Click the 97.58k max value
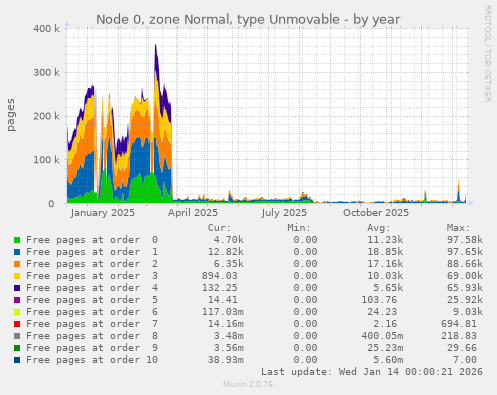The width and height of the screenshot is (497, 395). click(x=465, y=240)
